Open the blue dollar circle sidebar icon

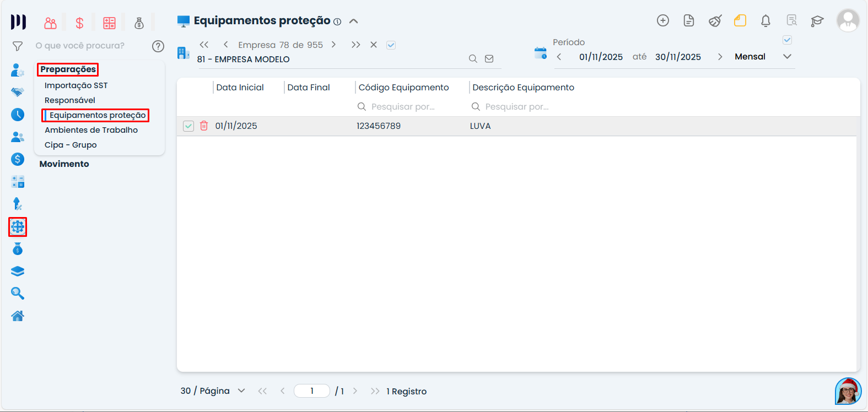18,159
